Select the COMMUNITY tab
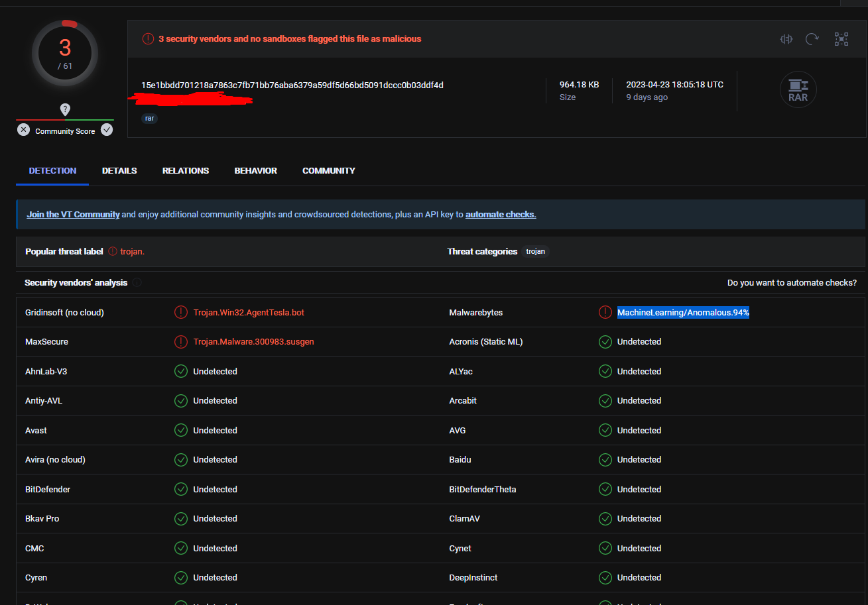Image resolution: width=868 pixels, height=605 pixels. tap(329, 171)
